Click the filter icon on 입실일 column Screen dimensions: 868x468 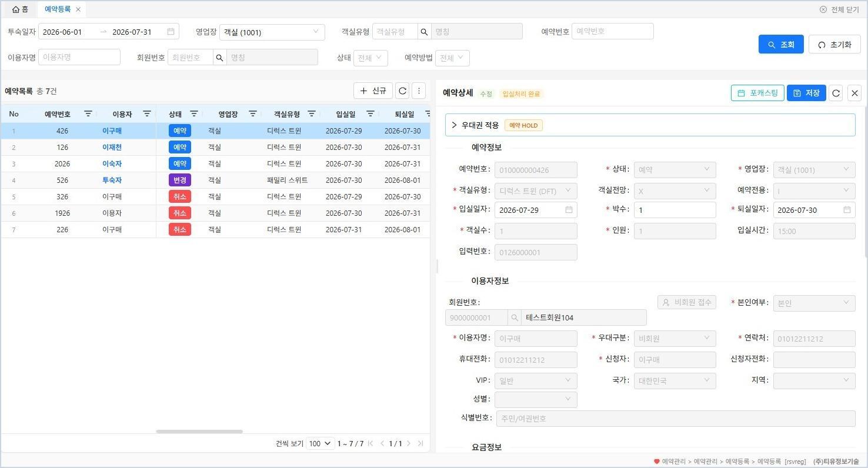(370, 113)
